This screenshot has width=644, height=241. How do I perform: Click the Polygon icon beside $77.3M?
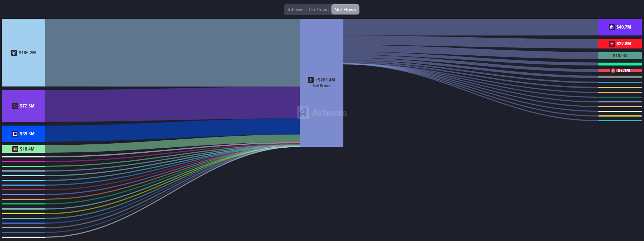click(15, 106)
